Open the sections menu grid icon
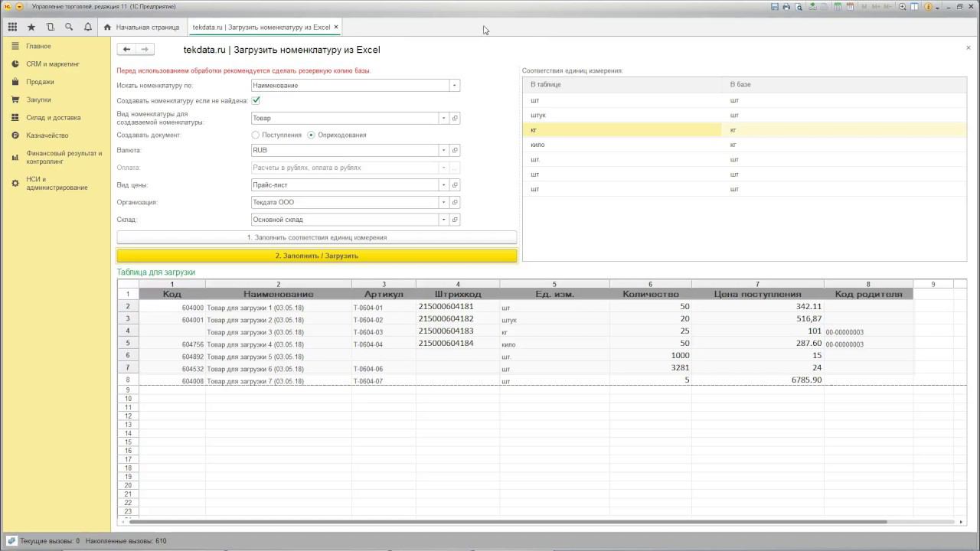Screen dimensions: 980x551 tap(12, 27)
